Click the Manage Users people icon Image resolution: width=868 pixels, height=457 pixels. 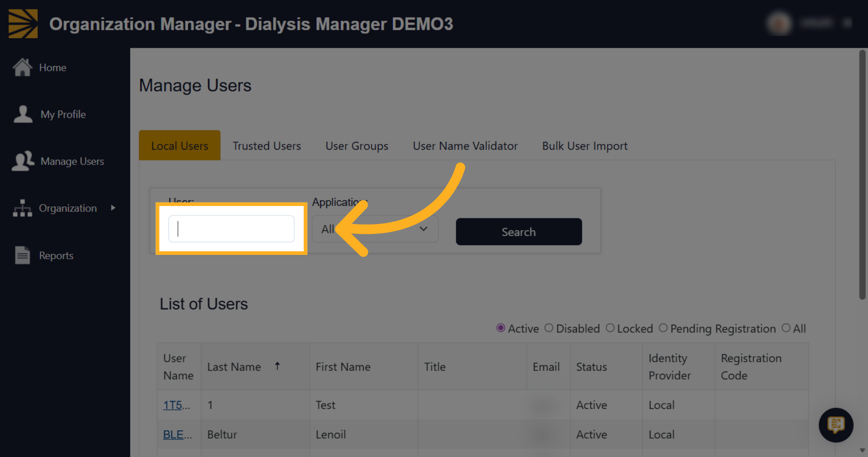23,161
